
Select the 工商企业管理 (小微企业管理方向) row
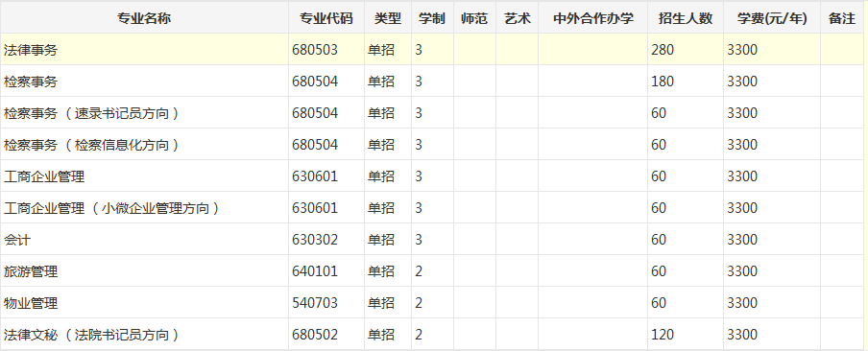tap(434, 208)
